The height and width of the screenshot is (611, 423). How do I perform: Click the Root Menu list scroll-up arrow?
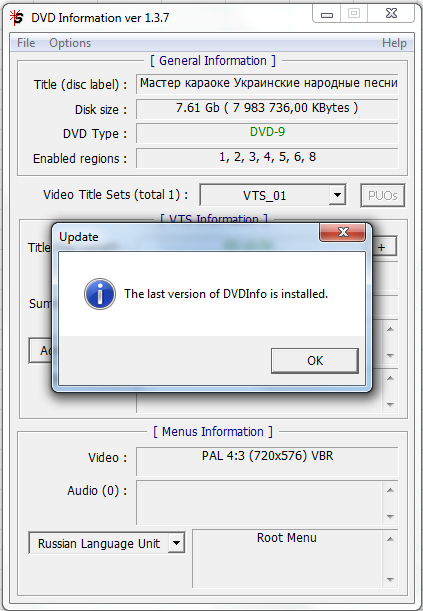(x=390, y=539)
